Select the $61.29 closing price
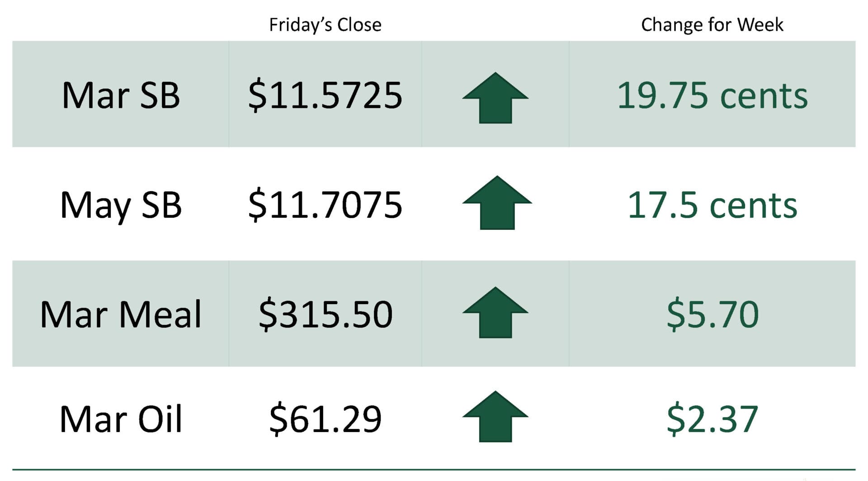 325,419
